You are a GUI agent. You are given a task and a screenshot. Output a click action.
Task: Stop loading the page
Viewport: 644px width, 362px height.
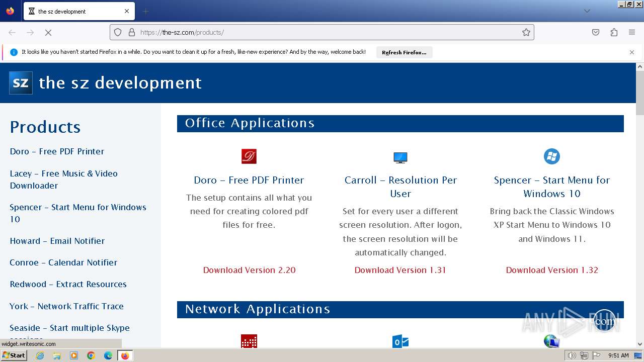[x=48, y=32]
